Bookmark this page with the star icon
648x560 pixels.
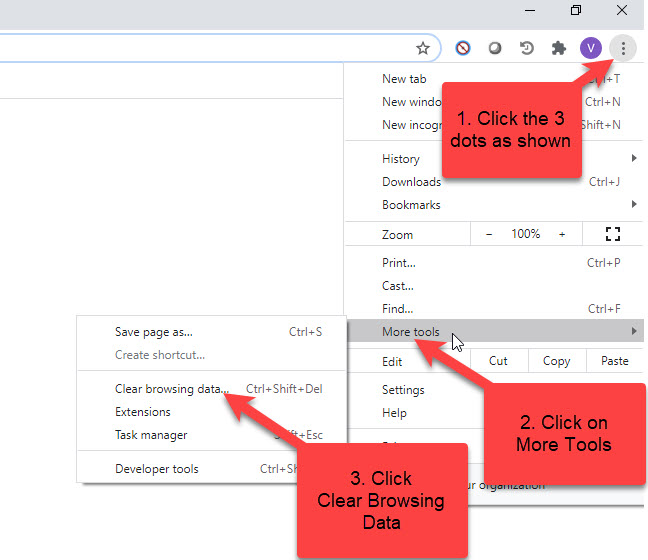pyautogui.click(x=423, y=48)
